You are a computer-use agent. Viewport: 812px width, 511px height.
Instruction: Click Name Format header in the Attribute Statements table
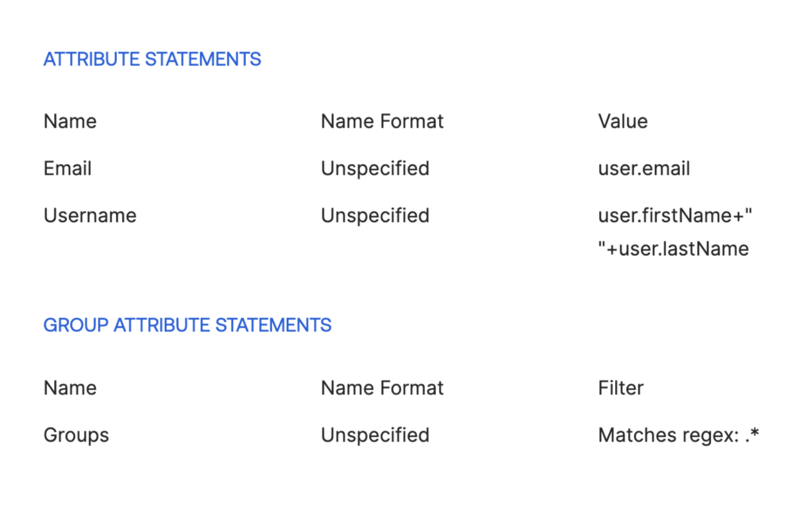(x=382, y=122)
